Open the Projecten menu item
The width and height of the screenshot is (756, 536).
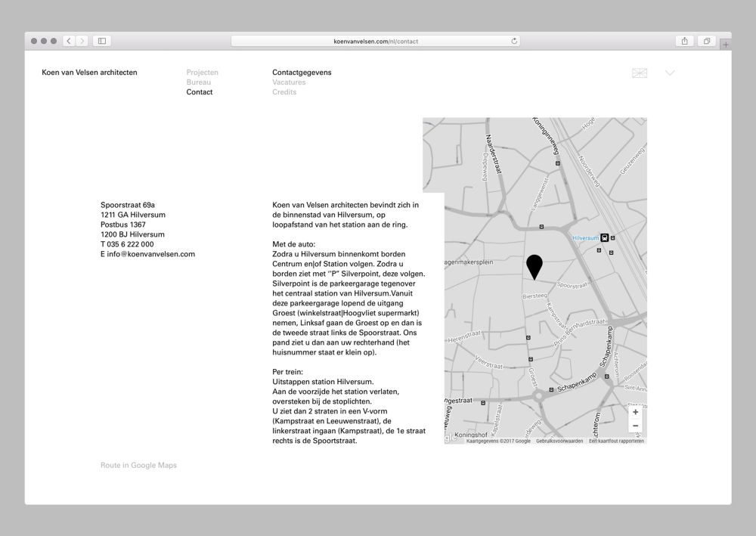[x=202, y=73]
